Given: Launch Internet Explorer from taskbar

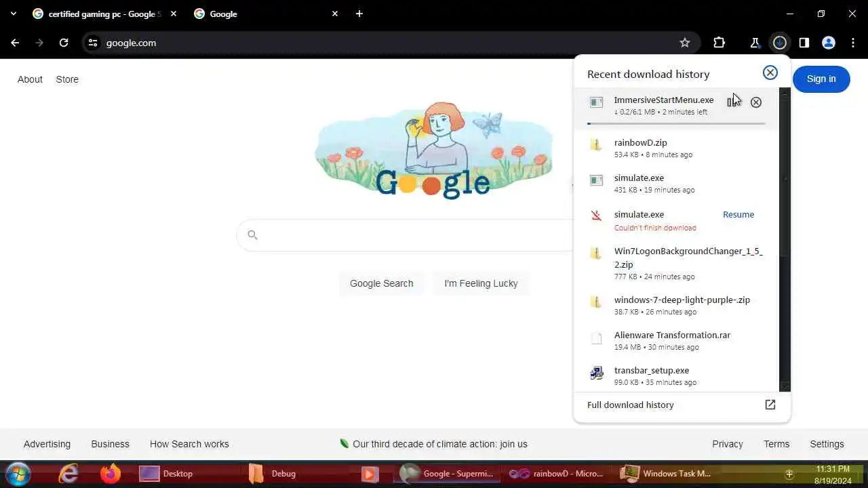Looking at the screenshot, I should click(x=68, y=473).
